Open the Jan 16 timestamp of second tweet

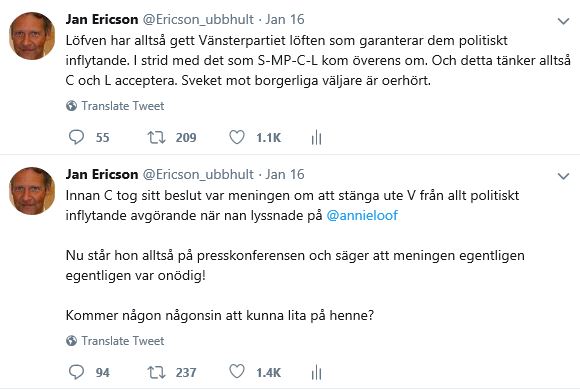pos(285,174)
